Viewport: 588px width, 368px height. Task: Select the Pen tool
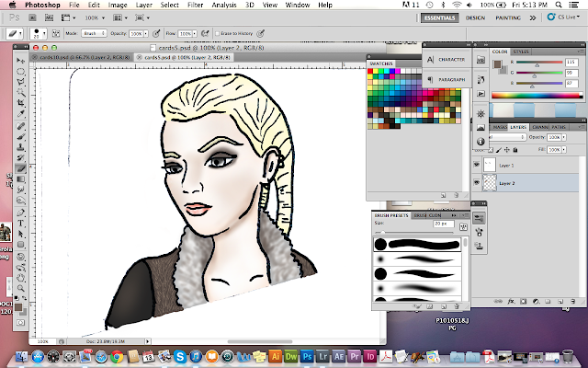20,213
